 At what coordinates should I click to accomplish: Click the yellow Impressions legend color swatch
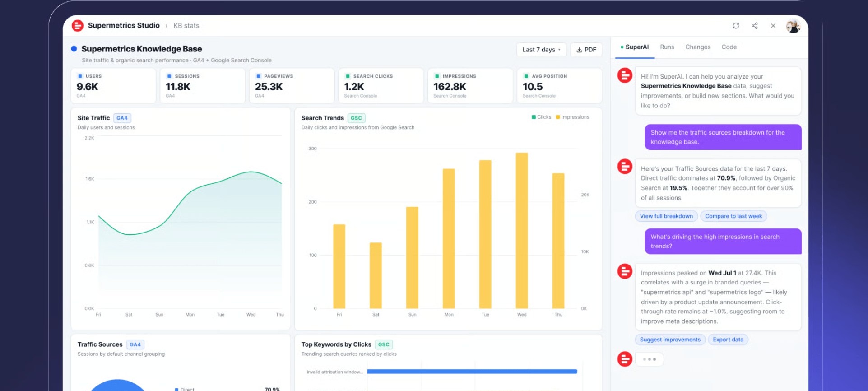pos(558,117)
